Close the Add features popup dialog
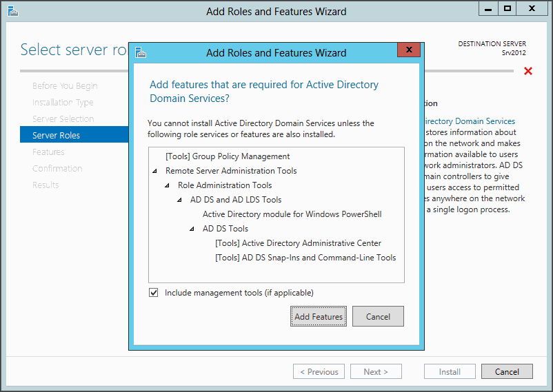Viewport: 553px width, 392px height. pyautogui.click(x=409, y=50)
